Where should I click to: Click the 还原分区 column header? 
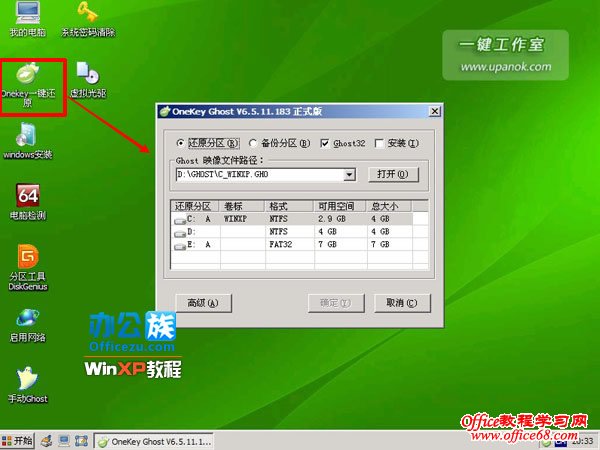tap(195, 206)
